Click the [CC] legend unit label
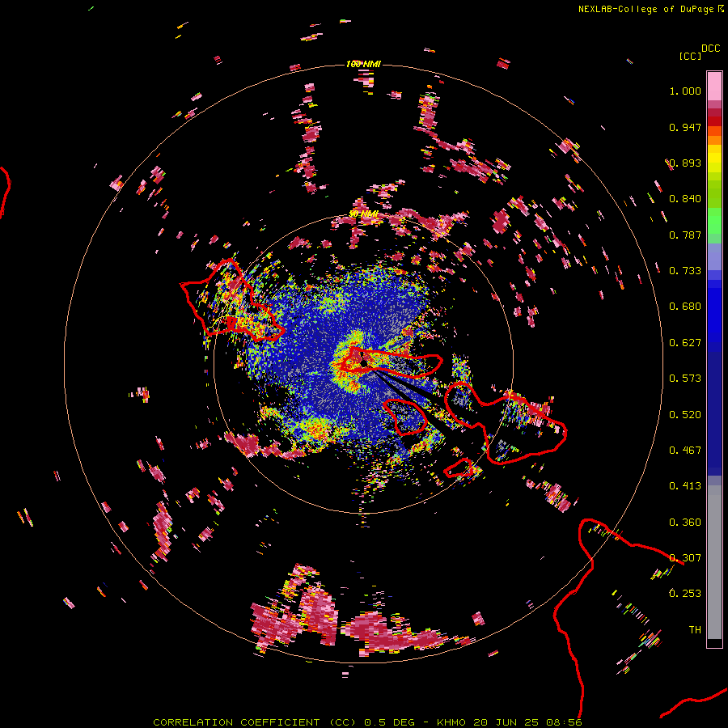This screenshot has height=728, width=728. (x=690, y=56)
